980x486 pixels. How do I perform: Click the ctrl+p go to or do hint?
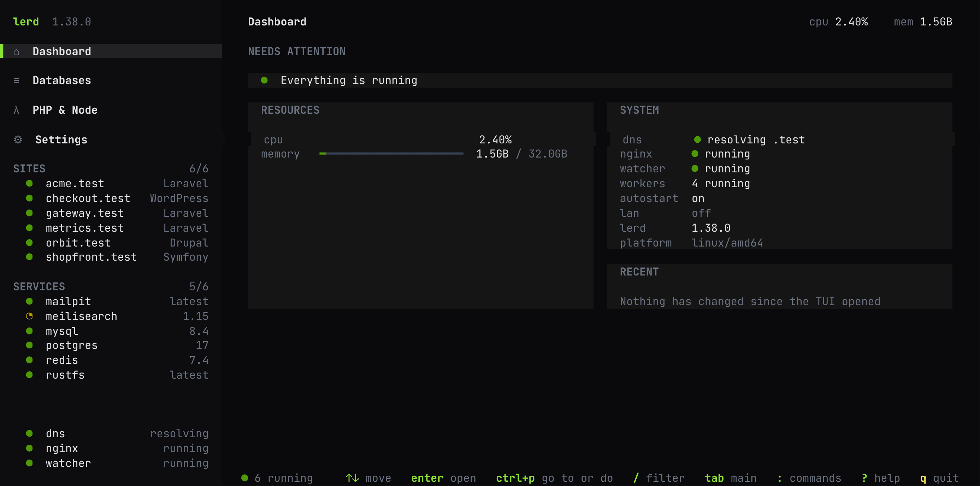pyautogui.click(x=554, y=478)
